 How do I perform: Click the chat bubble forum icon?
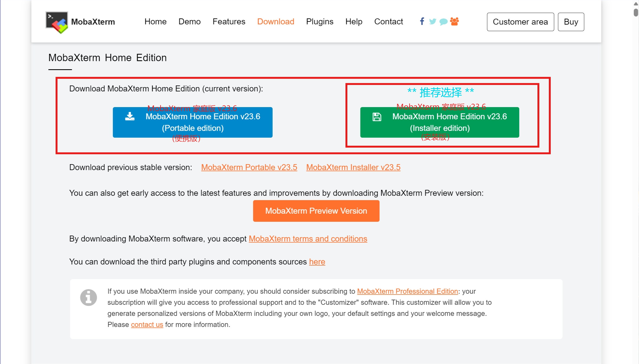tap(443, 22)
